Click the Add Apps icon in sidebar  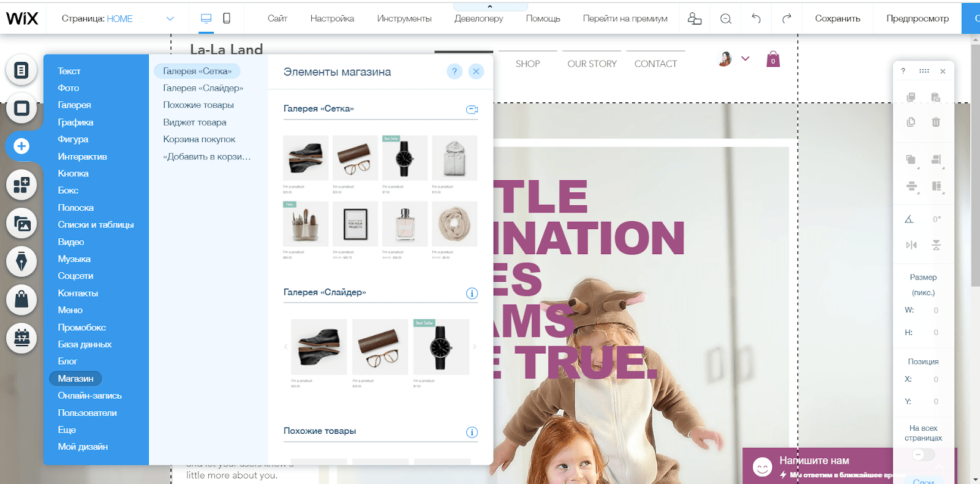pos(21,184)
